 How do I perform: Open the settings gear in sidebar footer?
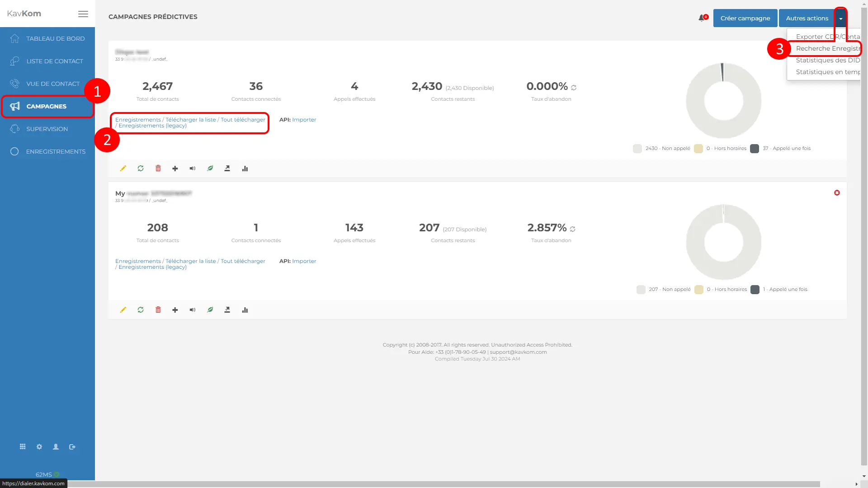click(39, 447)
